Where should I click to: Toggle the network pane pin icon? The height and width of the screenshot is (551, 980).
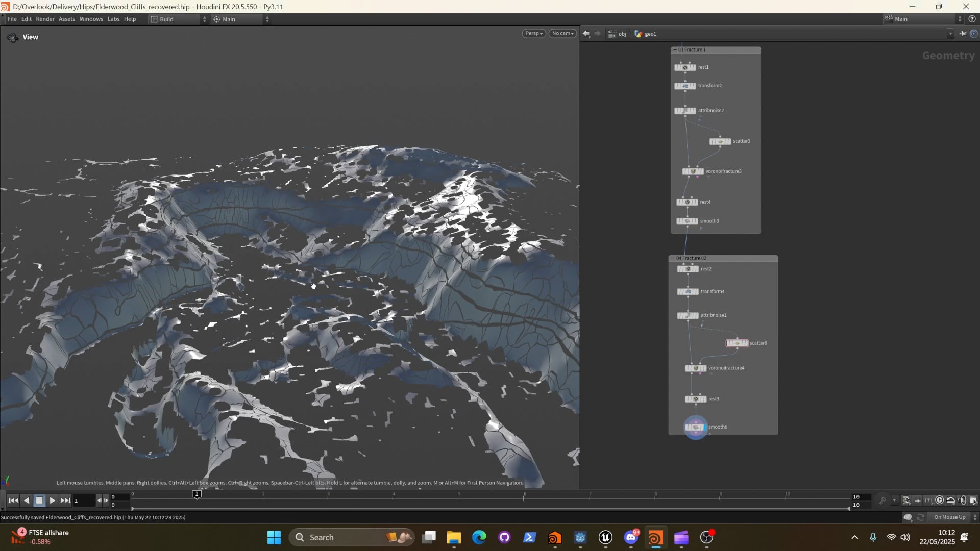point(963,34)
